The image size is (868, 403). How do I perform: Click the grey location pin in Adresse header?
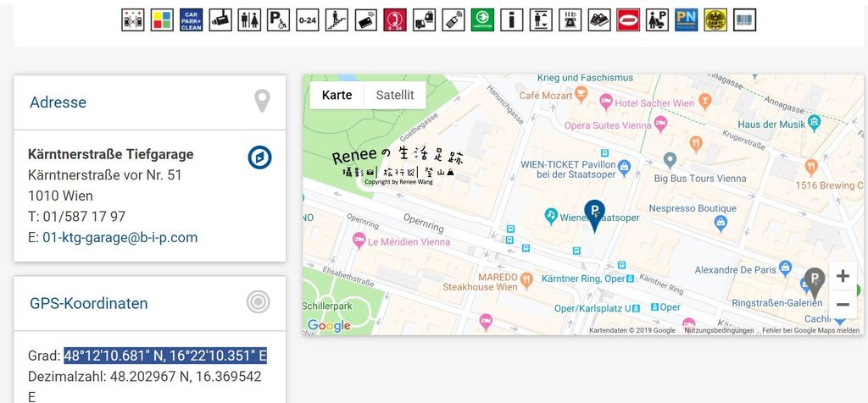point(262,101)
